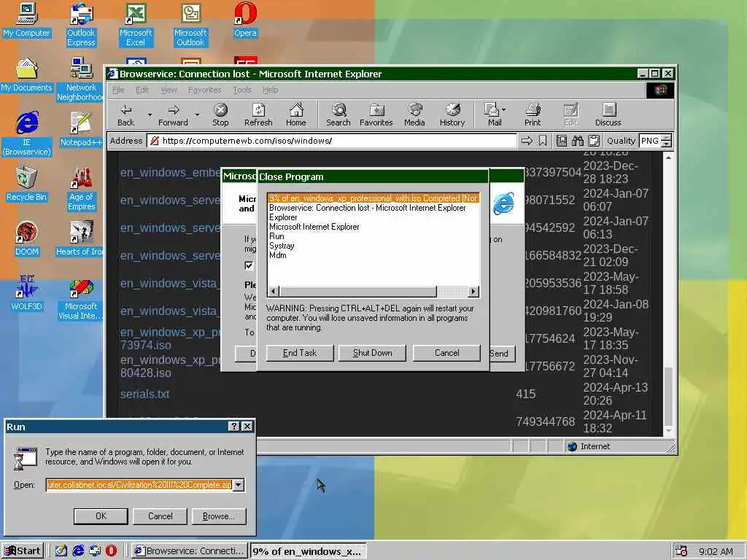
Task: Click the browser page scroll-up arrow
Action: pyautogui.click(x=668, y=157)
